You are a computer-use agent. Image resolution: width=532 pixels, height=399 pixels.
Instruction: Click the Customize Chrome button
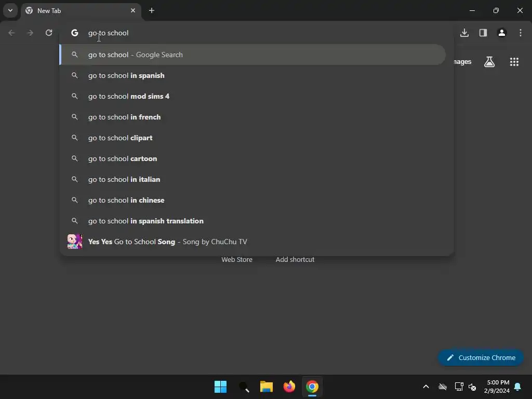[x=481, y=357]
